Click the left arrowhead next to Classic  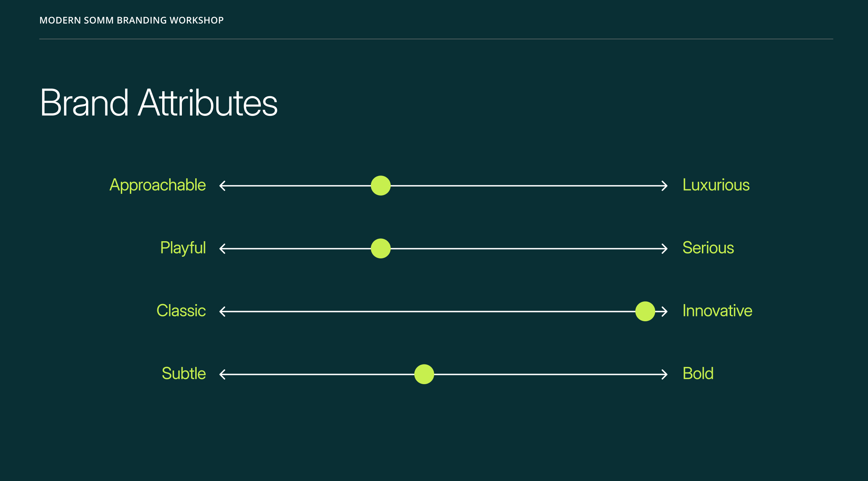point(222,311)
